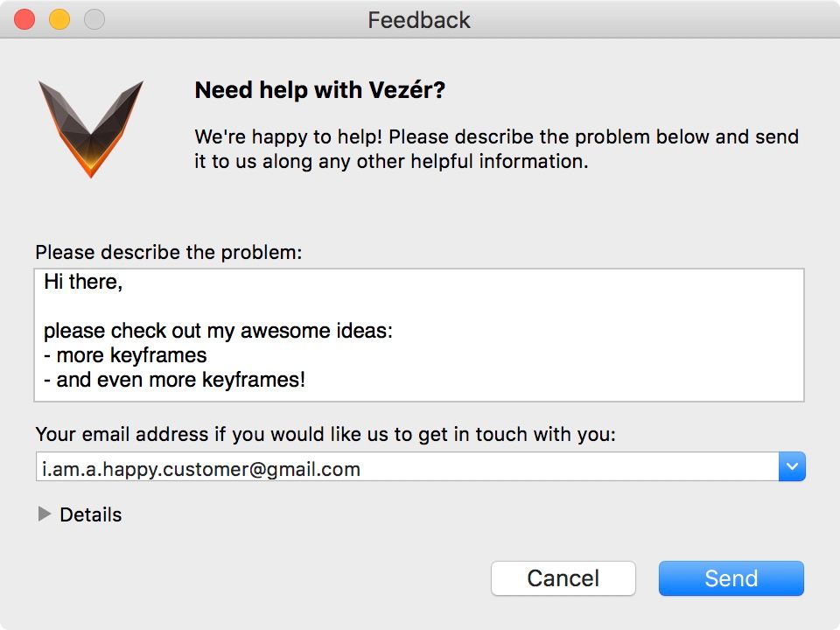Click the Details label
Viewport: 840px width, 630px height.
(x=90, y=514)
